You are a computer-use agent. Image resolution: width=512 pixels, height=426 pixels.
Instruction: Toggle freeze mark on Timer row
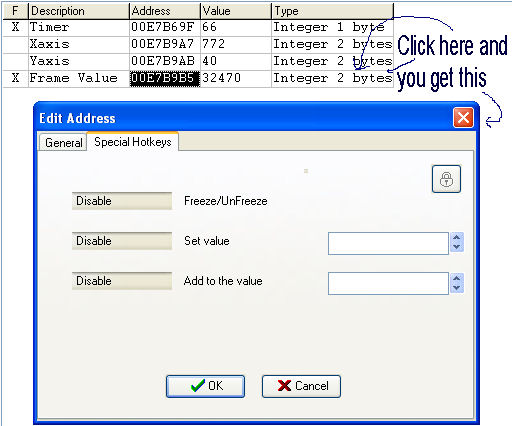tap(15, 27)
